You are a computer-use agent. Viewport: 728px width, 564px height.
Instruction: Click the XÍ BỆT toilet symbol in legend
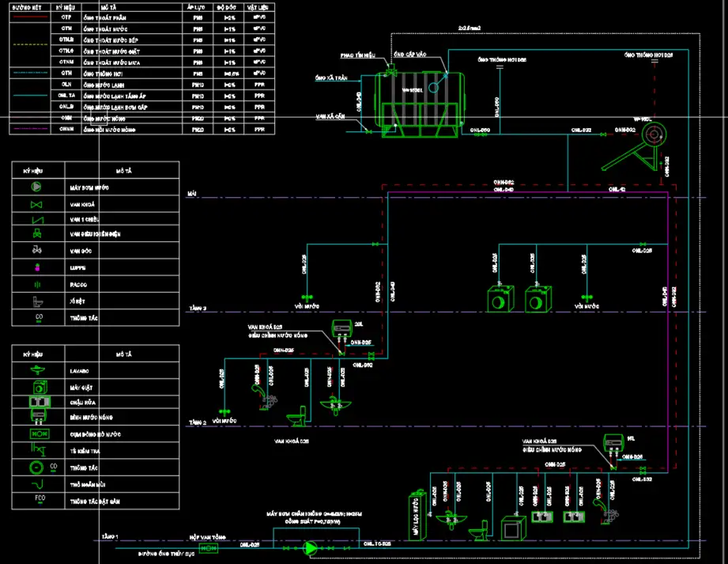36,301
